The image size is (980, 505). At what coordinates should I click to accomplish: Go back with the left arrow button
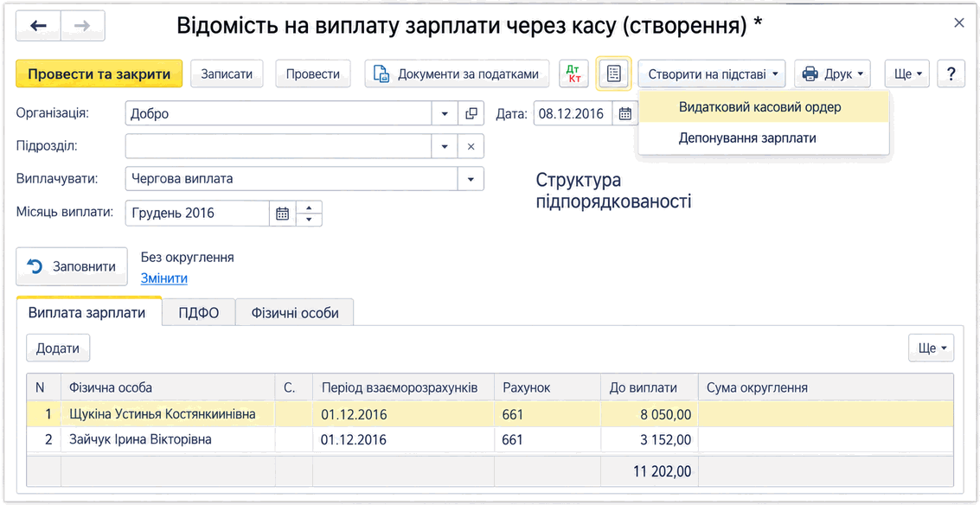(39, 26)
